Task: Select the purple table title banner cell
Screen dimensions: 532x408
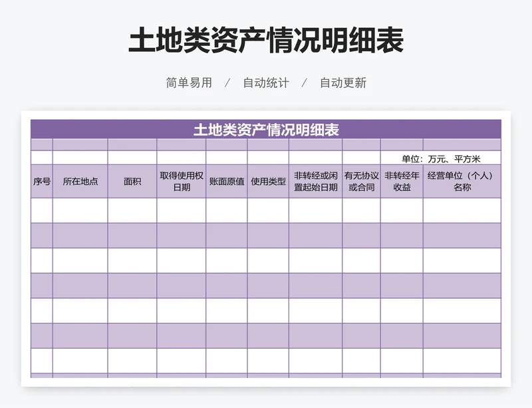Action: 266,129
